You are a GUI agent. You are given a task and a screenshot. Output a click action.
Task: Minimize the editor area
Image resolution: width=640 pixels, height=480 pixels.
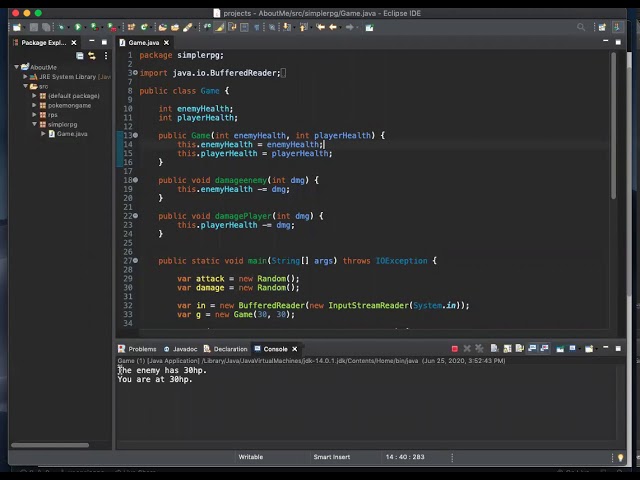tap(606, 41)
